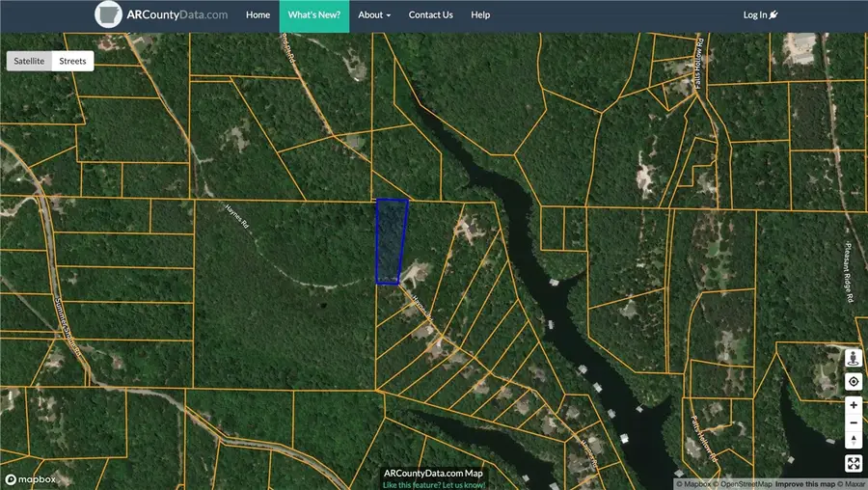Click the locate-me geolocation button
This screenshot has height=490, width=868.
pos(854,382)
